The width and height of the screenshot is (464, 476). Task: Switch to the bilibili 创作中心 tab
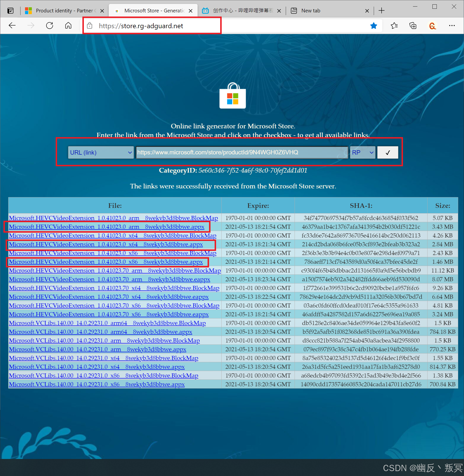click(x=242, y=11)
